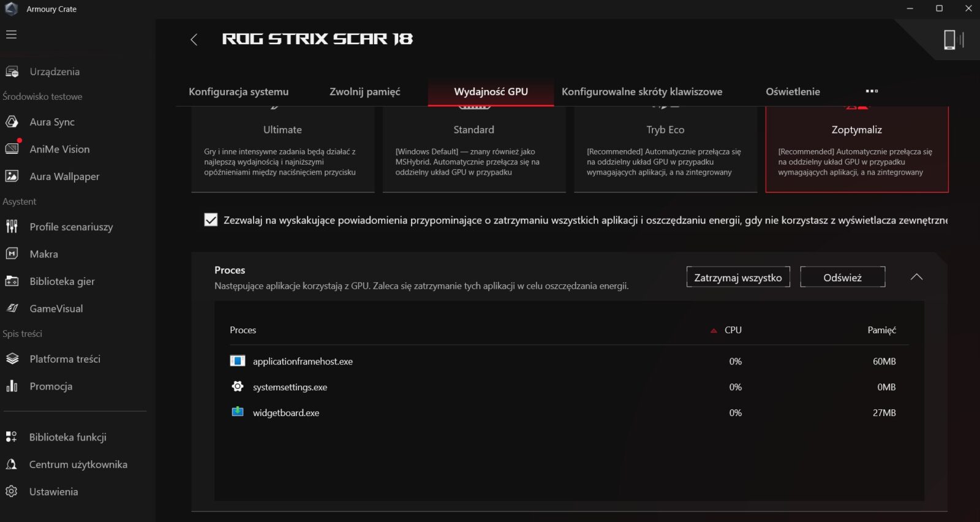Click the Ustawienia gear icon

12,491
